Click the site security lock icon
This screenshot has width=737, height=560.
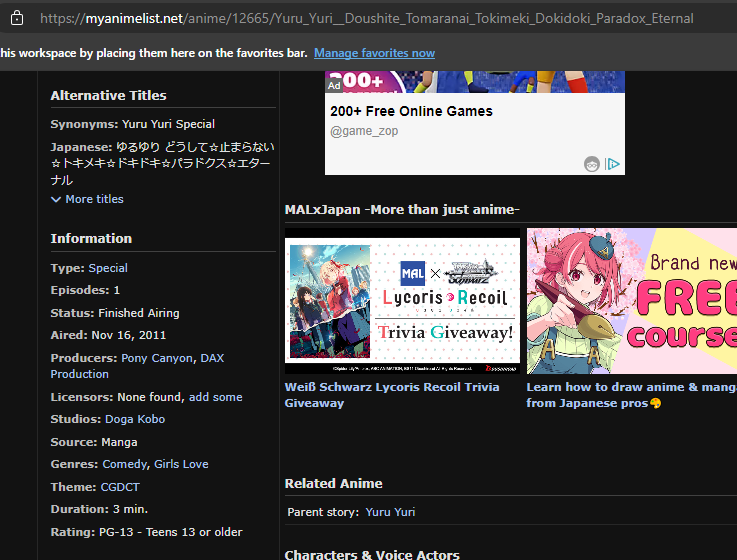(17, 18)
